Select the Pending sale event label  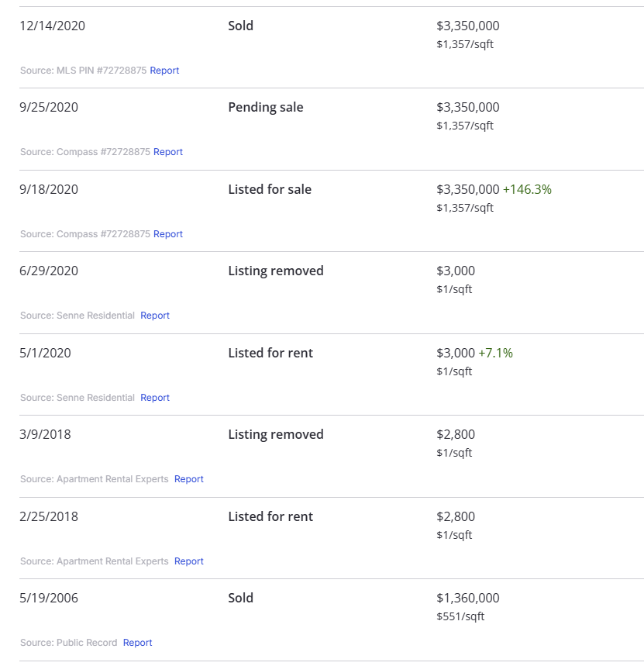point(266,107)
